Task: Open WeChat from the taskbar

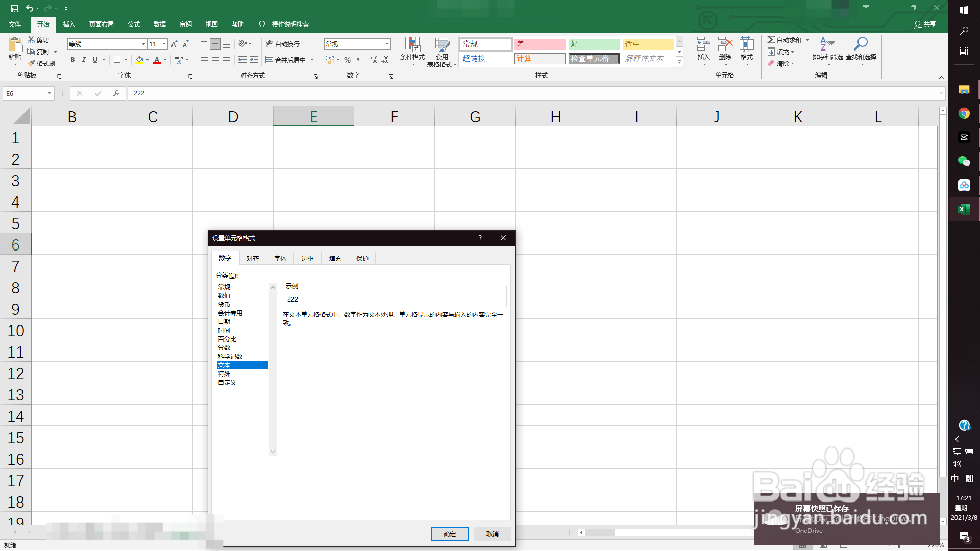Action: pos(964,161)
